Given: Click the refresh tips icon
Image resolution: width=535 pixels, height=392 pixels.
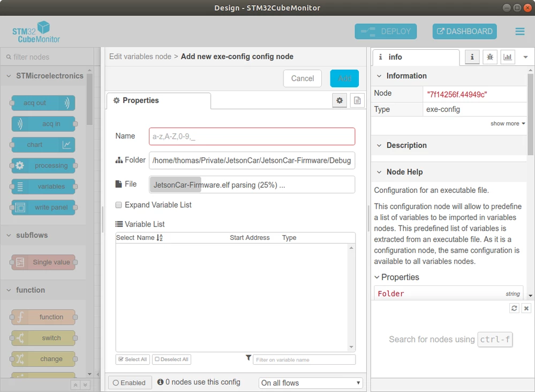Looking at the screenshot, I should pyautogui.click(x=514, y=308).
